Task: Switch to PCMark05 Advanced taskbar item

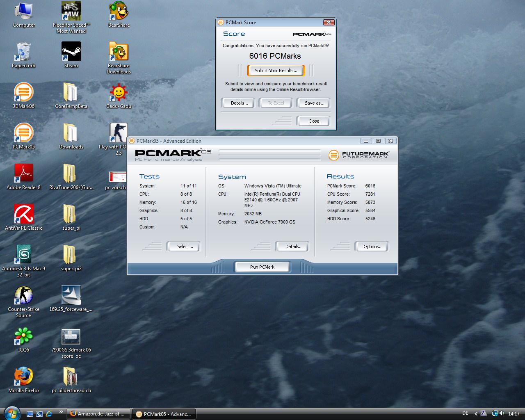Action: coord(164,414)
